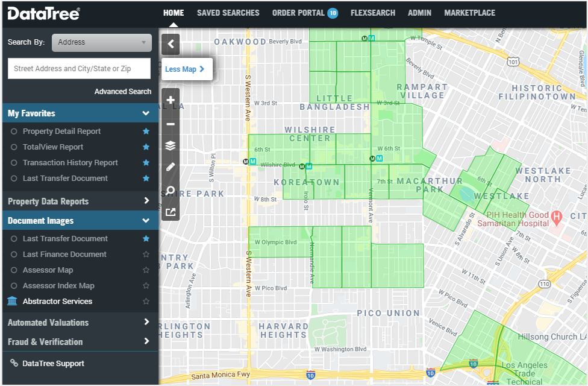The height and width of the screenshot is (386, 588).
Task: Open the map layers tool
Action: tap(170, 145)
